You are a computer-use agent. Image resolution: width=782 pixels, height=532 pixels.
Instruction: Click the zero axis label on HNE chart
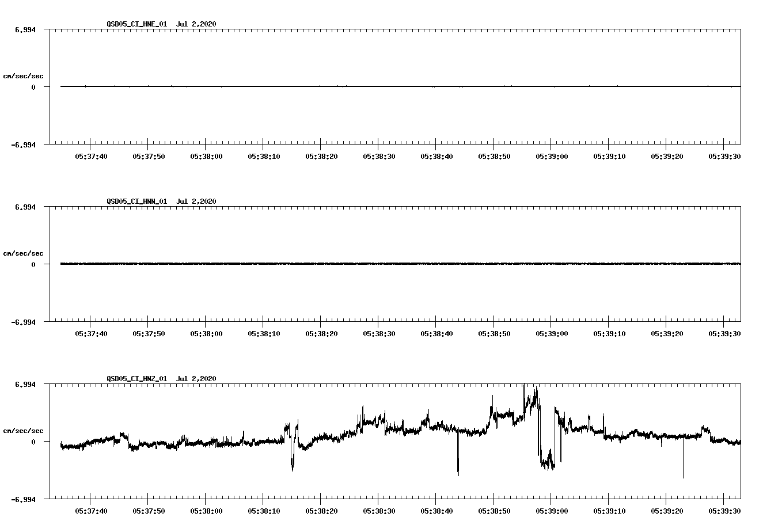pyautogui.click(x=33, y=88)
